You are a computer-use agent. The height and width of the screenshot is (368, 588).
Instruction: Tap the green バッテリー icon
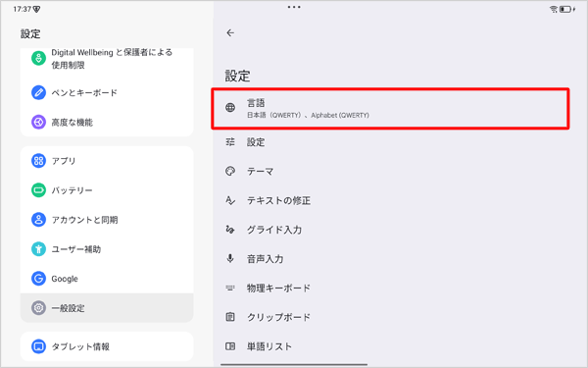(x=38, y=190)
